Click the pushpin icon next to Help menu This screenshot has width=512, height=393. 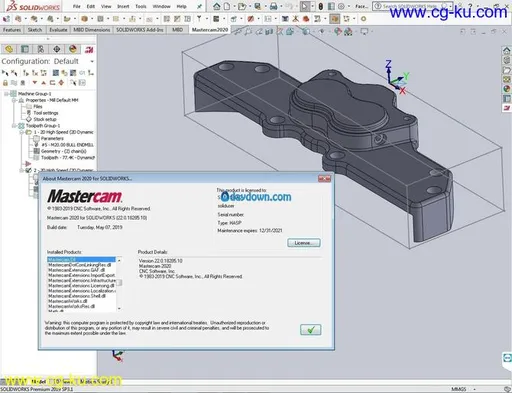point(199,6)
